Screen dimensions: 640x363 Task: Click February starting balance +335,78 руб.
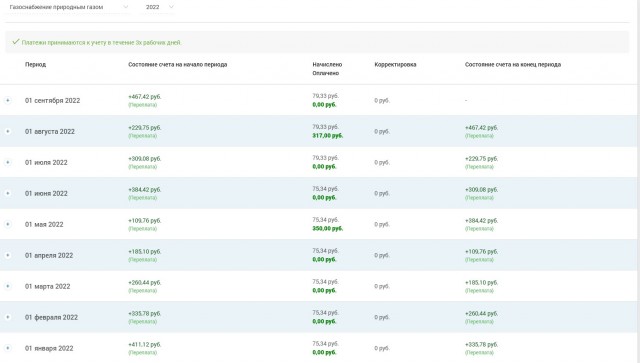coord(144,314)
